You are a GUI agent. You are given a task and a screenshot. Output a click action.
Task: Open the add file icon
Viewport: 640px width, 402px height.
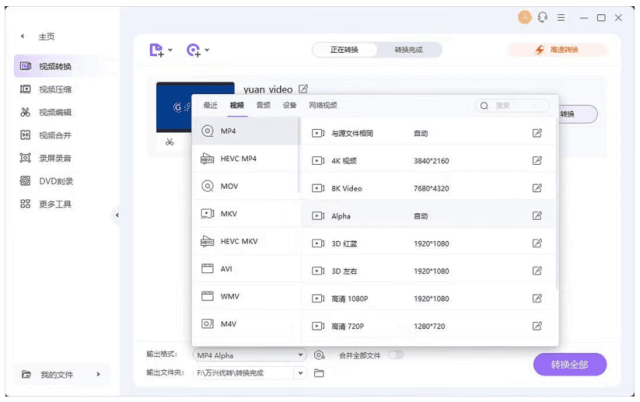click(x=156, y=50)
